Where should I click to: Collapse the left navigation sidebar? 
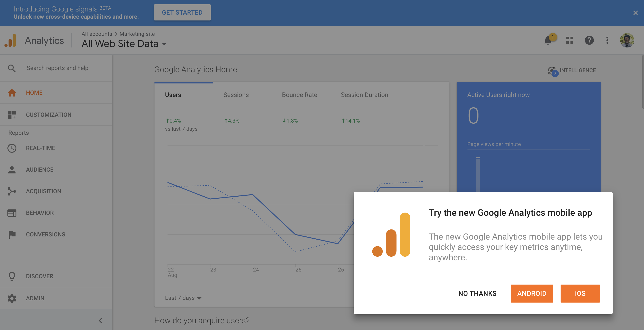click(100, 320)
